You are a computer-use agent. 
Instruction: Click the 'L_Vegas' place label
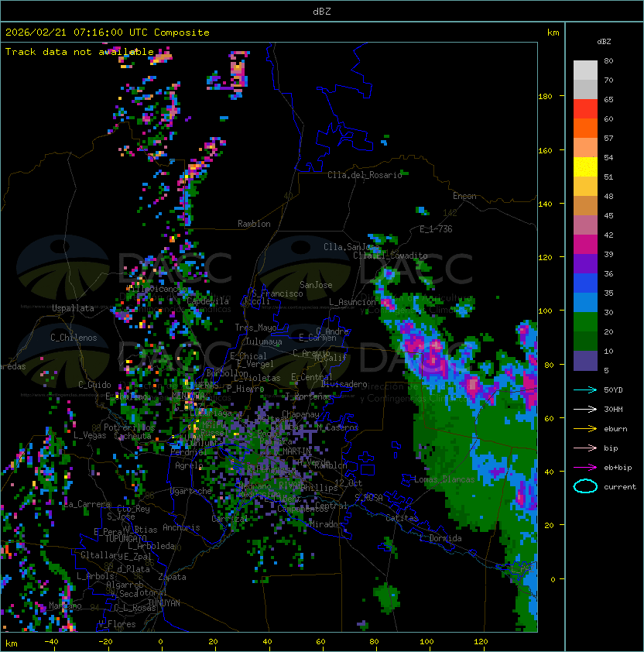click(x=89, y=435)
